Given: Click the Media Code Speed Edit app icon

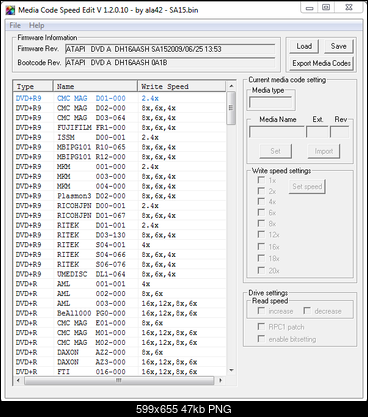Looking at the screenshot, I should 10,10.
